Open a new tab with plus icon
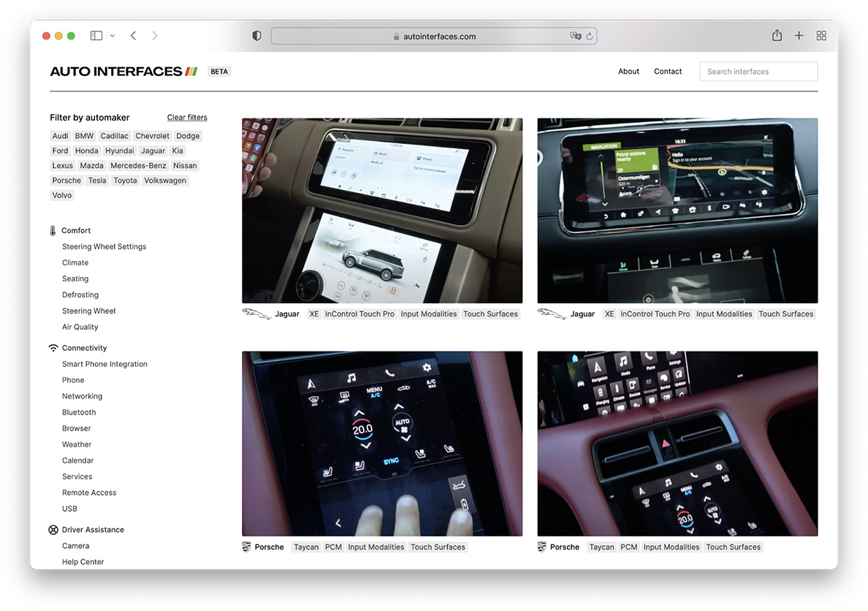868x611 pixels. (x=799, y=36)
